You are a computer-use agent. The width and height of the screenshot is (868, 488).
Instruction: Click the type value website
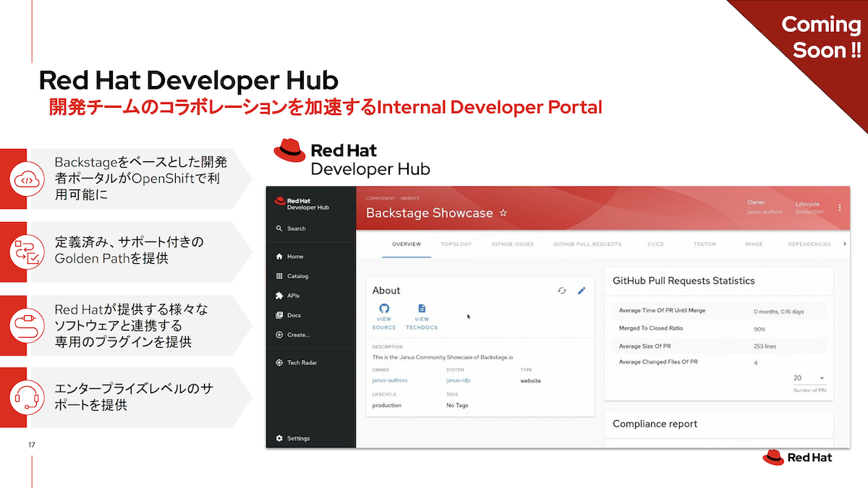tap(530, 380)
